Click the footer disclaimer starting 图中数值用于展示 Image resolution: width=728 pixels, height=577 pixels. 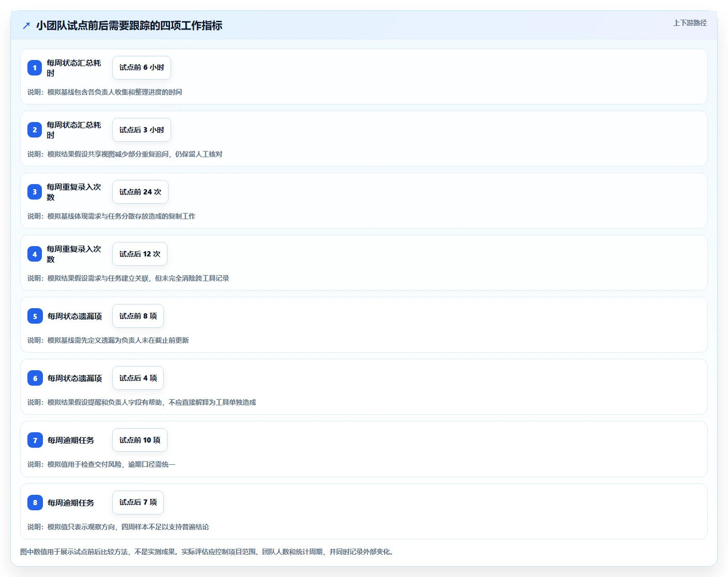point(208,552)
